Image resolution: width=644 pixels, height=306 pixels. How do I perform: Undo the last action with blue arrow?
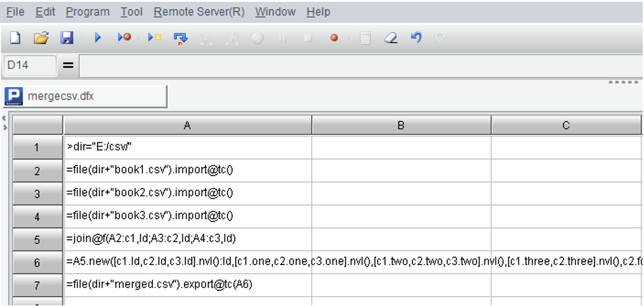point(416,38)
